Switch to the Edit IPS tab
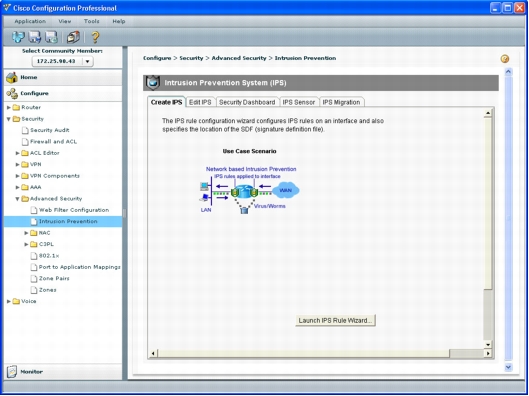The image size is (529, 396). pos(200,102)
